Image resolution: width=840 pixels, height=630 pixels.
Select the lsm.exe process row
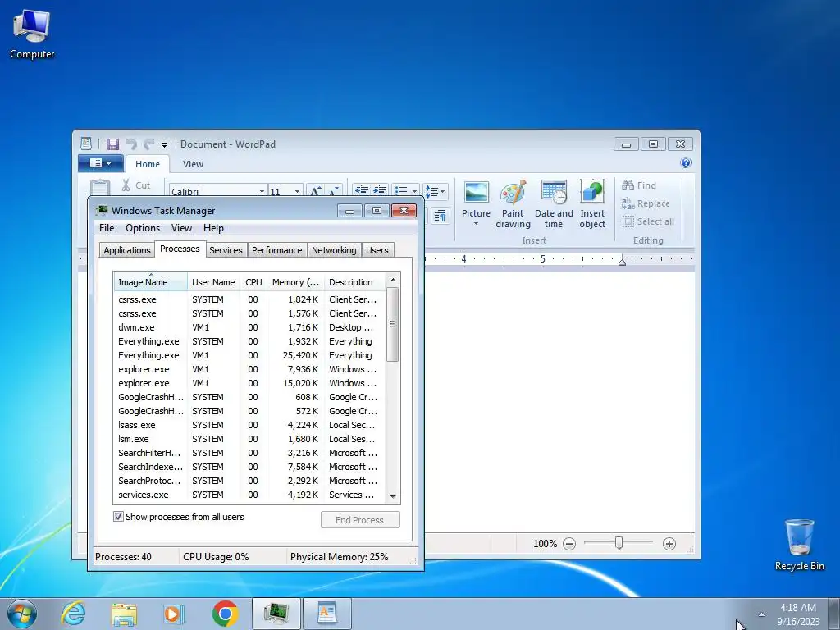(249, 439)
